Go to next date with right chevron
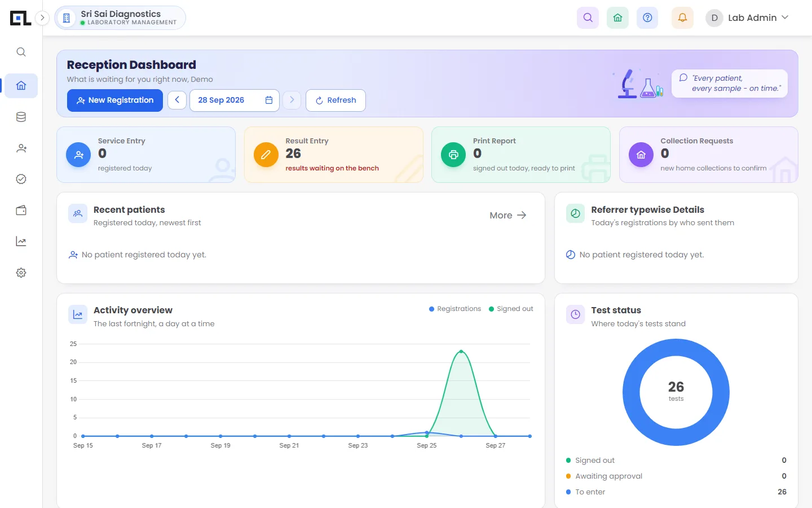The width and height of the screenshot is (812, 508). click(x=292, y=100)
